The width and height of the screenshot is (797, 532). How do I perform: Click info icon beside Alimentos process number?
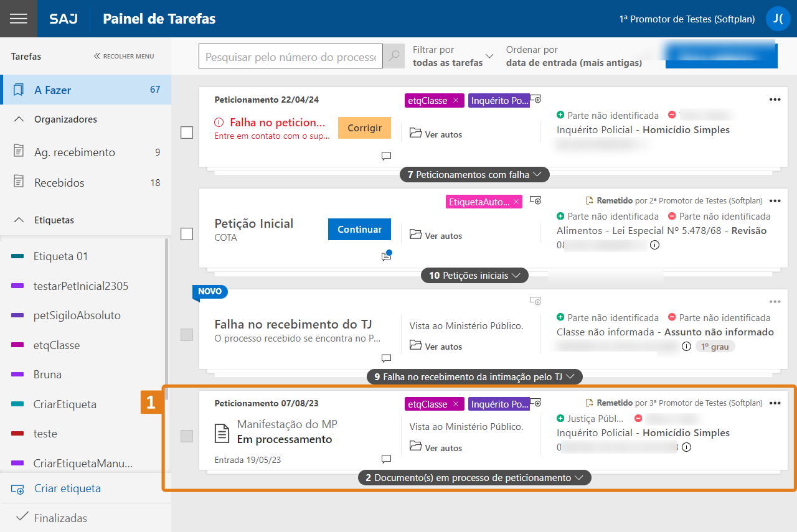[654, 245]
